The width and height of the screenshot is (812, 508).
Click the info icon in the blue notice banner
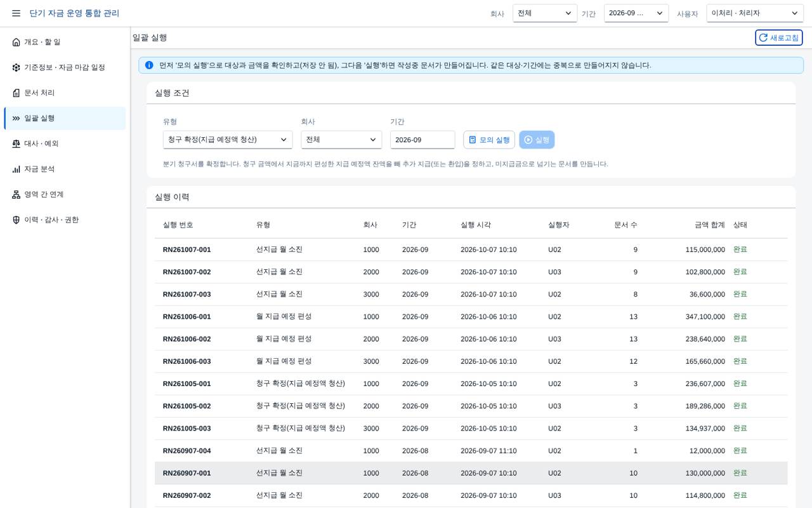coord(149,65)
